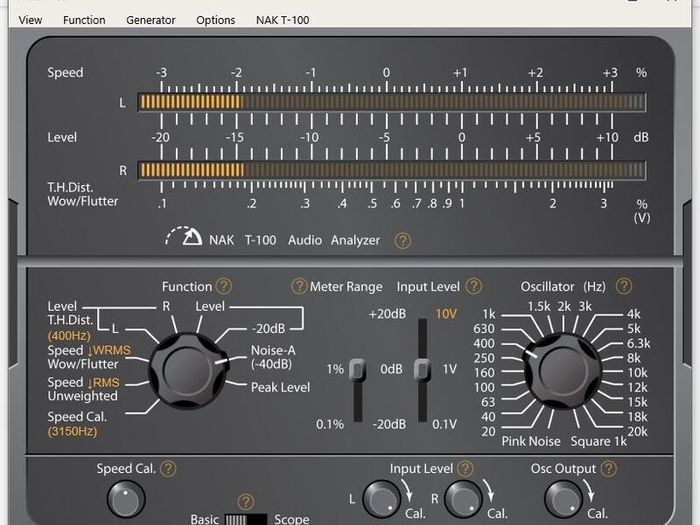Select the 1.5k oscillator frequency label

click(x=539, y=307)
